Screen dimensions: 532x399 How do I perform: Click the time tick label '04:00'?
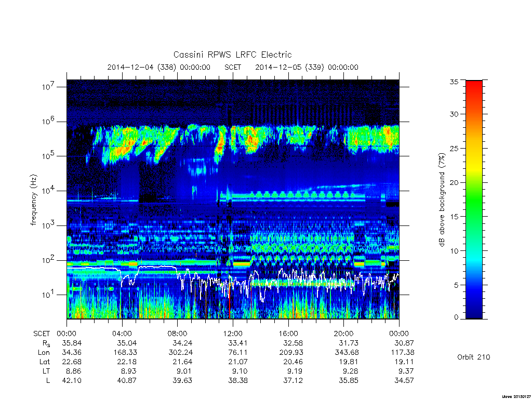(122, 334)
